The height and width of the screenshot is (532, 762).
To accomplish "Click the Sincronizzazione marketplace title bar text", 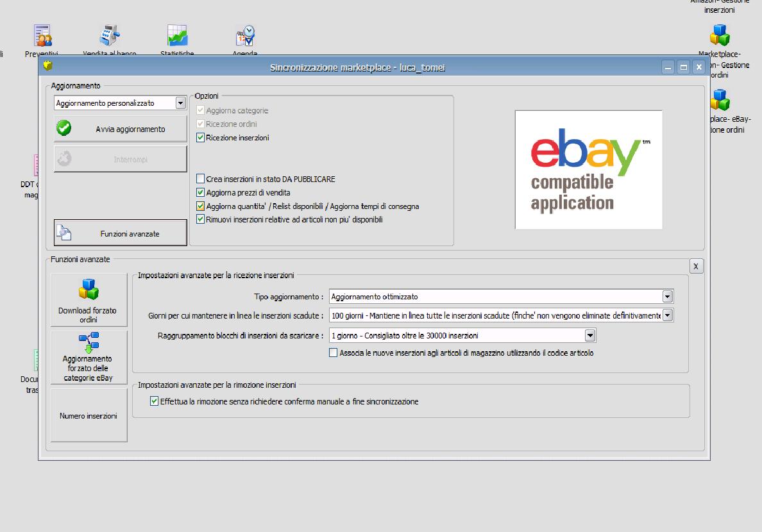I will click(x=357, y=67).
